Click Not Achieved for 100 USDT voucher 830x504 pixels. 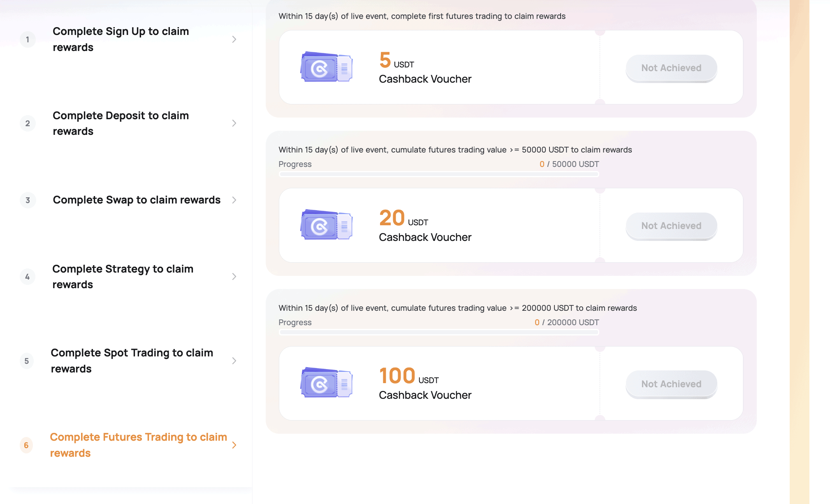click(671, 384)
